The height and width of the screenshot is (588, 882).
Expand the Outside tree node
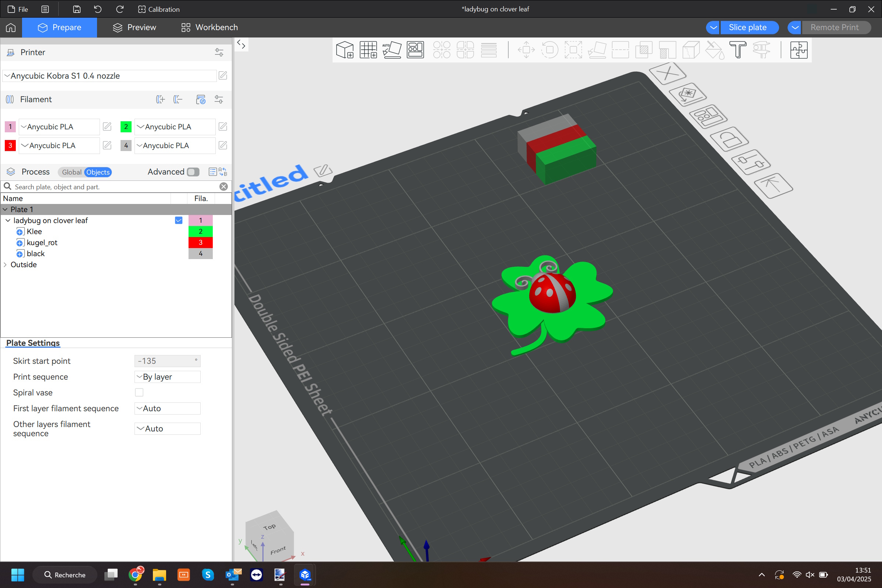tap(5, 265)
